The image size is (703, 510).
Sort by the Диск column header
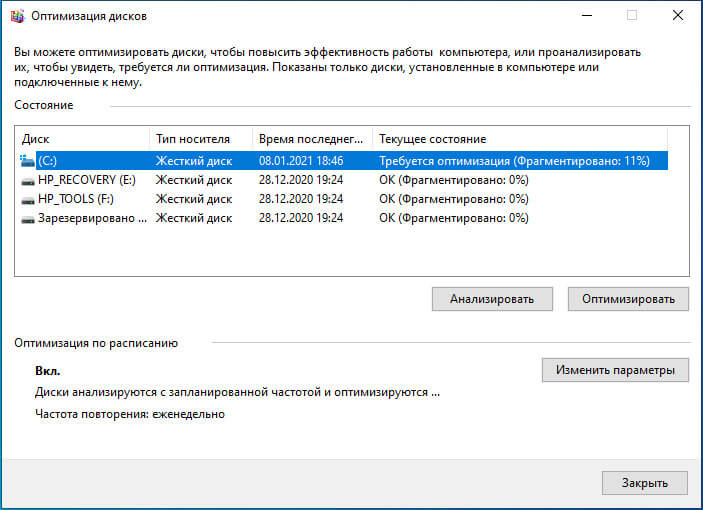pyautogui.click(x=83, y=139)
